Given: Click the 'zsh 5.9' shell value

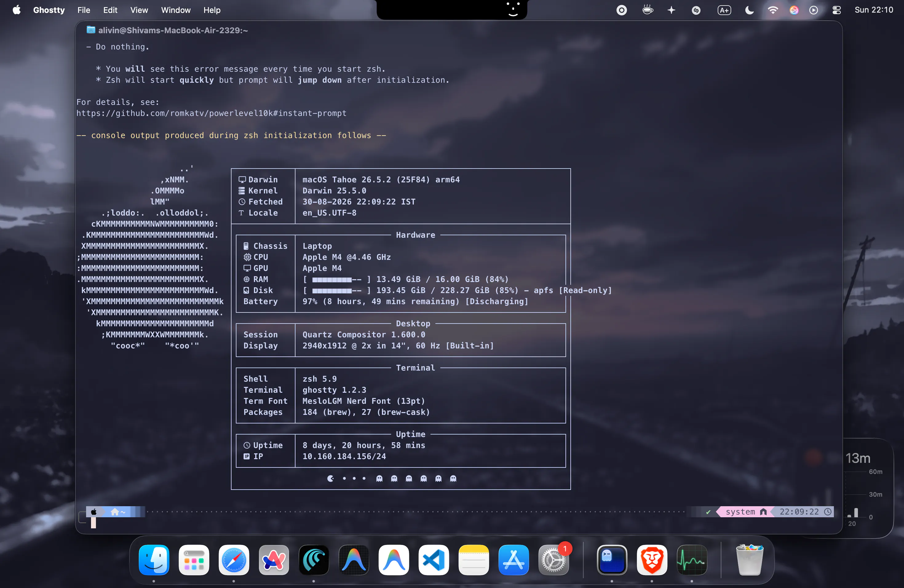Looking at the screenshot, I should tap(319, 379).
